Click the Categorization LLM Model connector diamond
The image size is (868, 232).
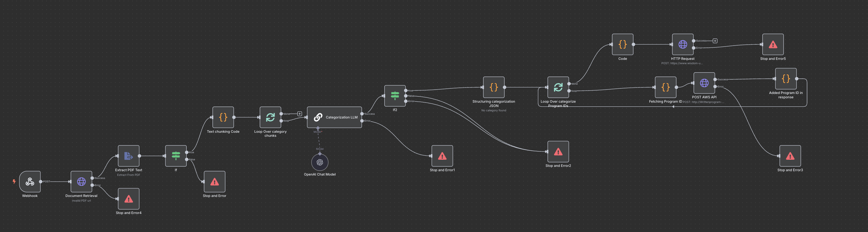tap(318, 128)
